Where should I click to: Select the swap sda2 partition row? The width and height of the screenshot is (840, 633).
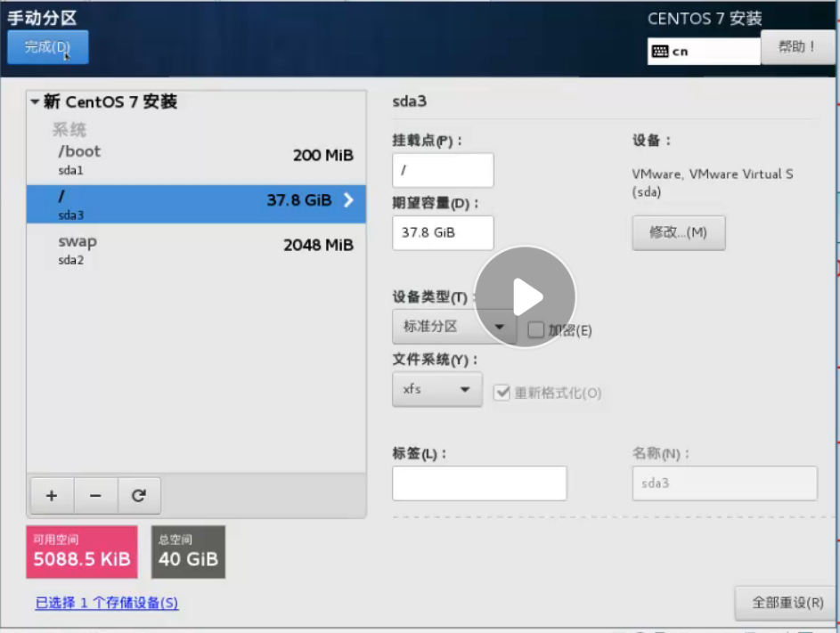[x=196, y=249]
